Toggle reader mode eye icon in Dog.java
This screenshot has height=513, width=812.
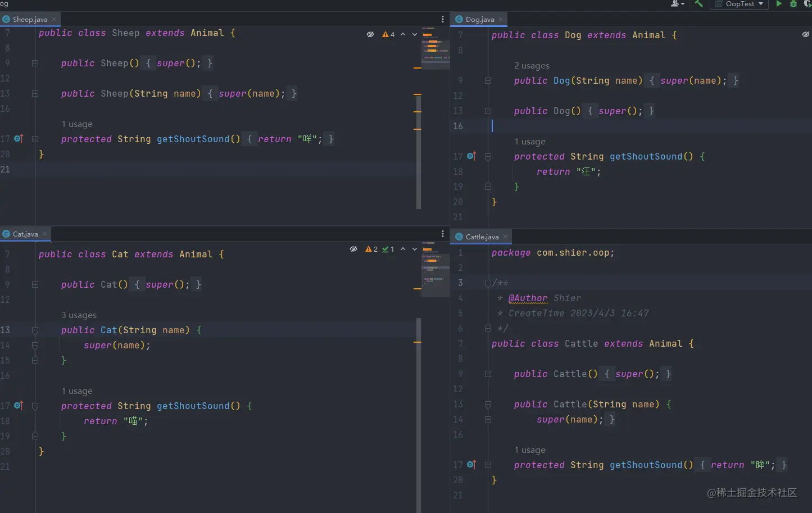pos(806,34)
